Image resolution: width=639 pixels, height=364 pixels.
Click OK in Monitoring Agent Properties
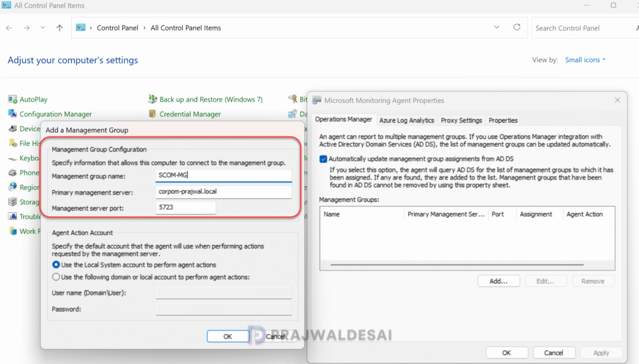507,353
